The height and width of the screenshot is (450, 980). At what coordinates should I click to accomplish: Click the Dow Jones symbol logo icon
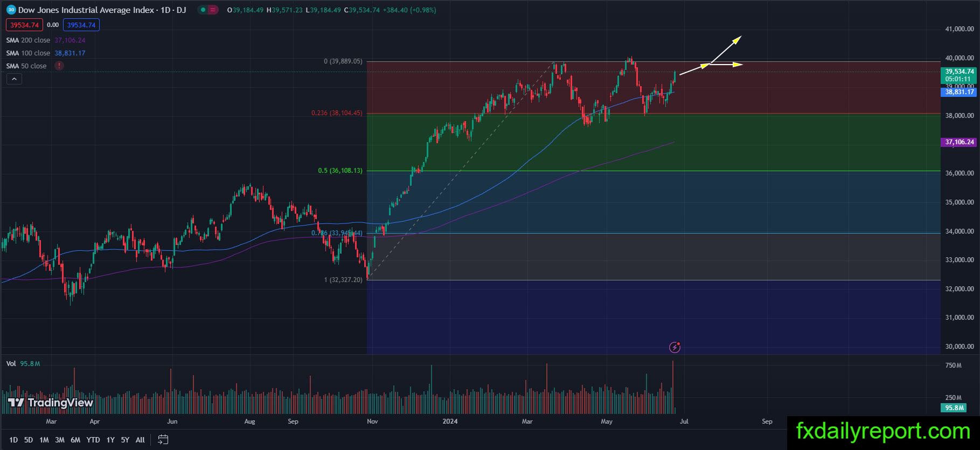[x=11, y=10]
